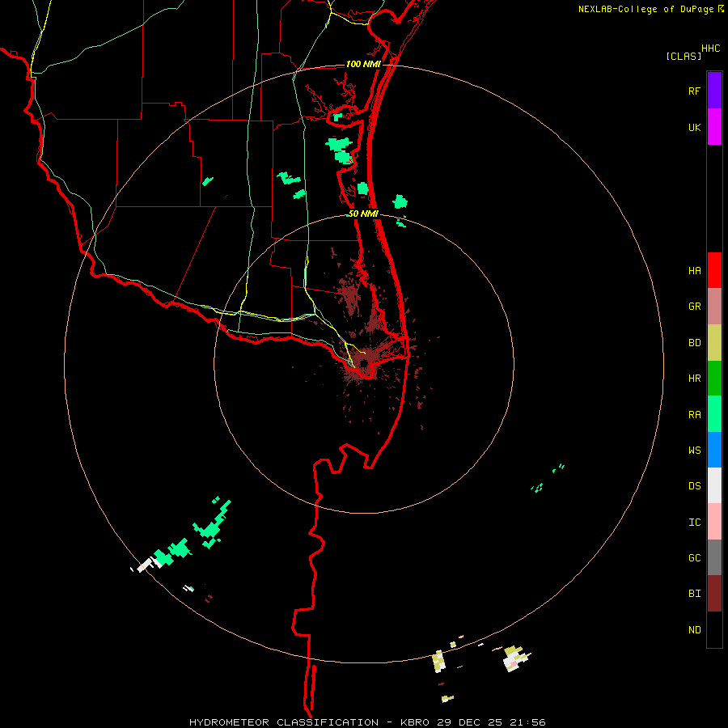The image size is (728, 728).
Task: Click the RA bright green legend swatch
Action: [x=714, y=414]
